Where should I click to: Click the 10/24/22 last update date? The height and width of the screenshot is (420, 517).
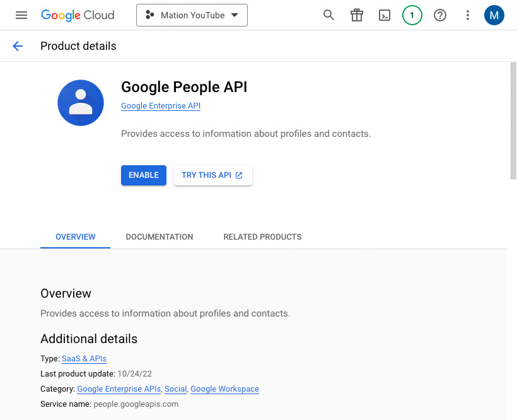pyautogui.click(x=134, y=374)
